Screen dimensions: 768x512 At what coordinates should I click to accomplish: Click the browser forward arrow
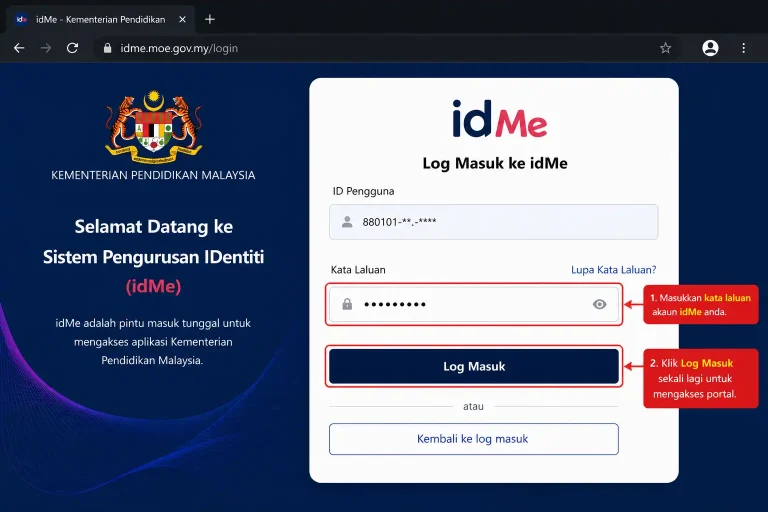[x=46, y=48]
